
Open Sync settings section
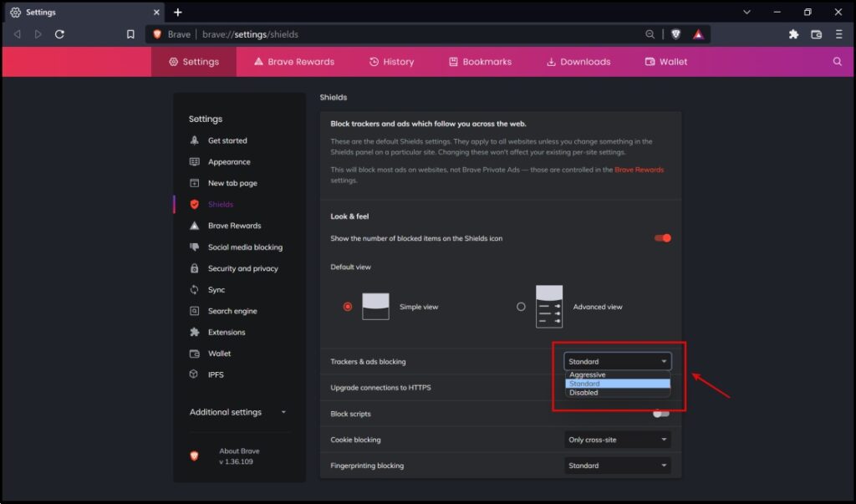[217, 289]
